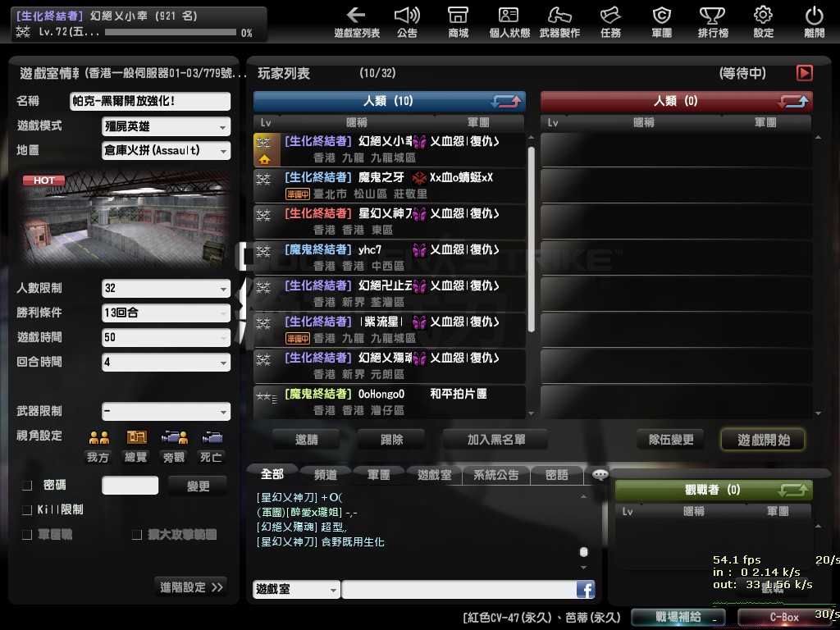This screenshot has height=630, width=840.
Task: Switch to the 全部 chat tab
Action: [272, 474]
